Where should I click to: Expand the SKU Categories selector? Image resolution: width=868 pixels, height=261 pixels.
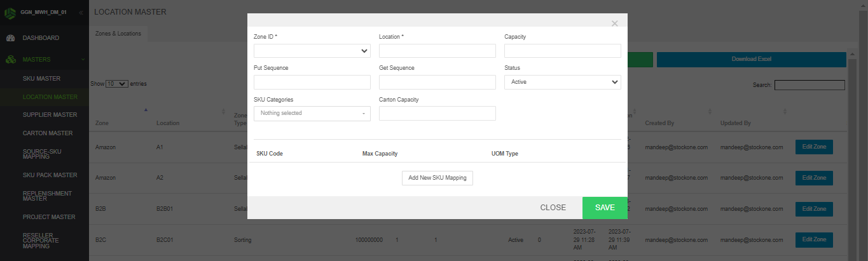[312, 113]
